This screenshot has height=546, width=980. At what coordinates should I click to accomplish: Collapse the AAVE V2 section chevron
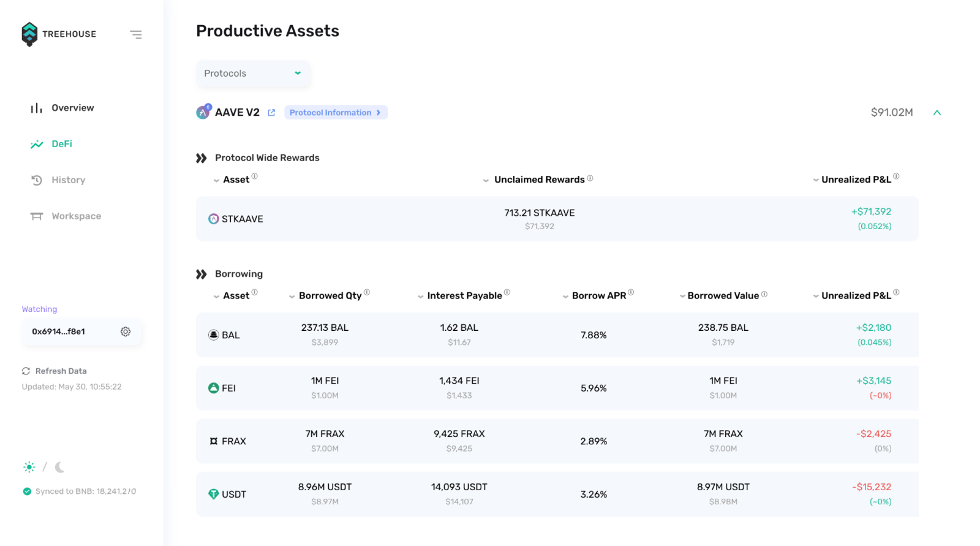pos(937,113)
